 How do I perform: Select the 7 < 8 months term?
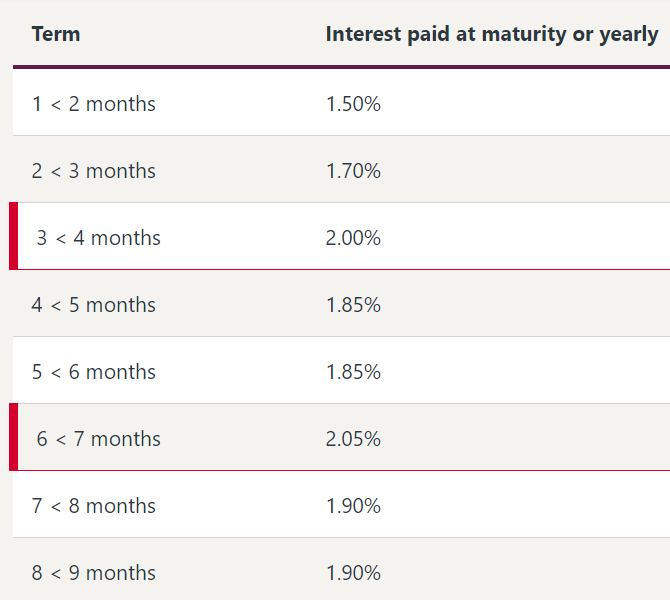93,506
